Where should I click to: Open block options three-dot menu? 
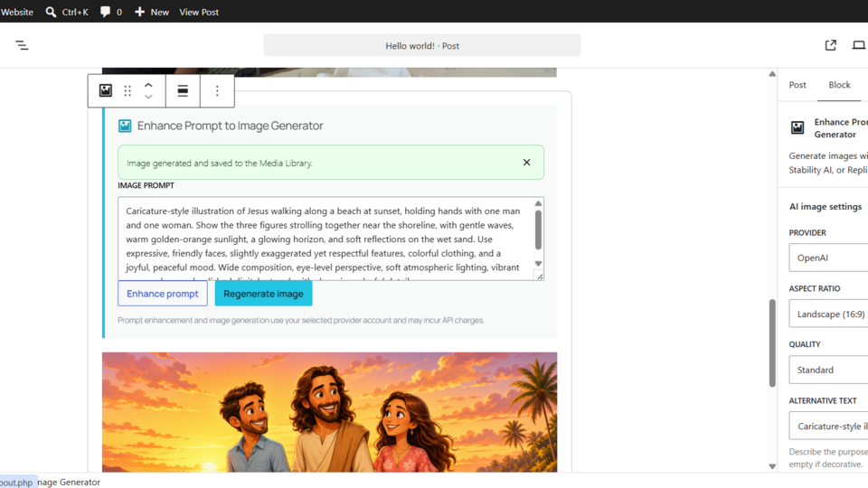pyautogui.click(x=217, y=90)
